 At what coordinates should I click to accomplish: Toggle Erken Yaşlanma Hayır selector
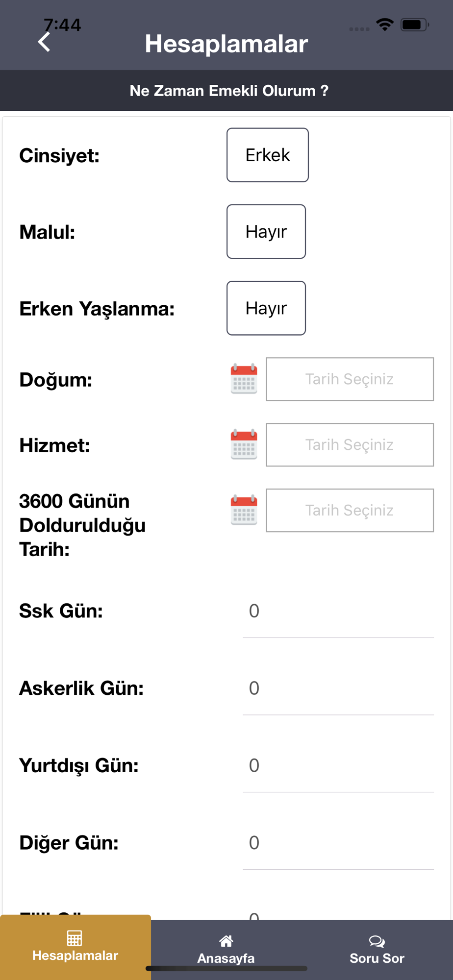tap(266, 308)
